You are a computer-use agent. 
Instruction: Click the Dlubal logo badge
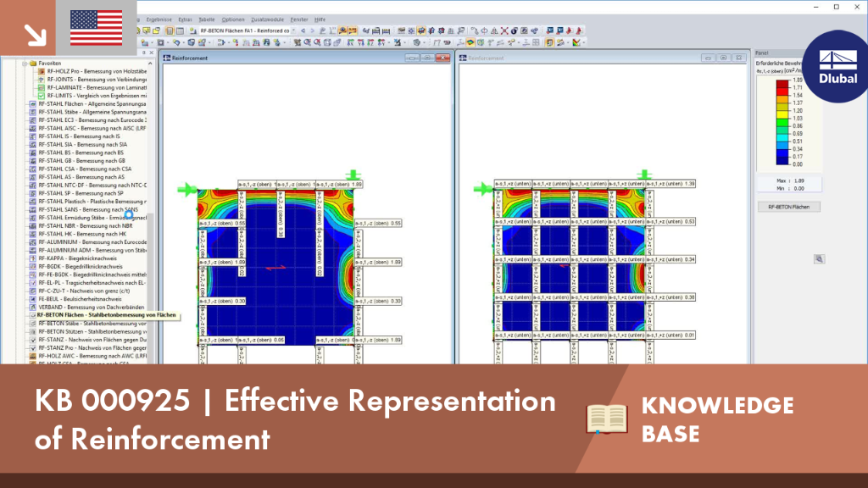point(837,66)
